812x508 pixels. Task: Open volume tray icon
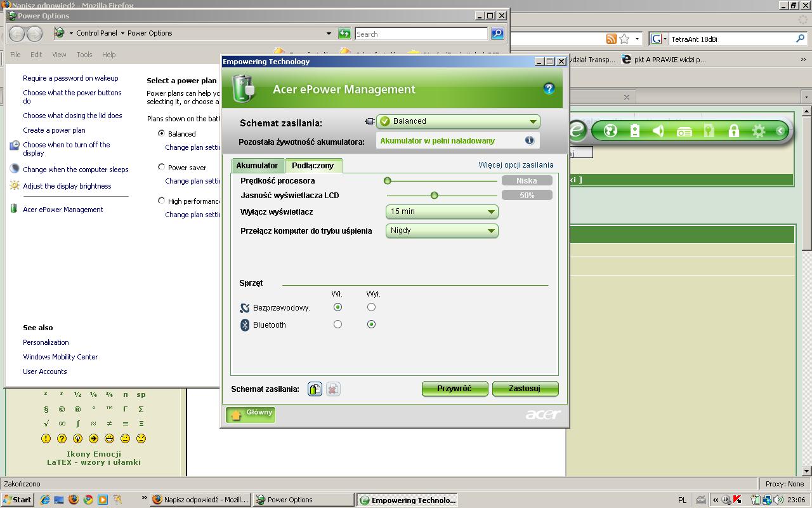pos(777,500)
